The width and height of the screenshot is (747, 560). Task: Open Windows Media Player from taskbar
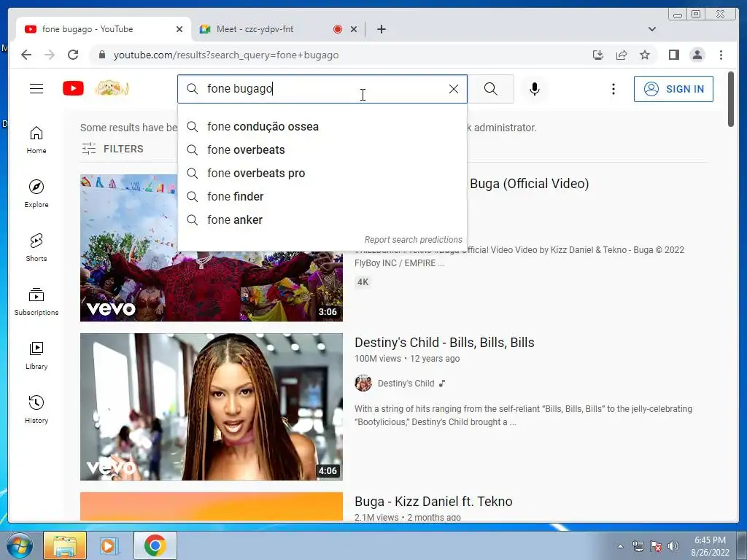109,545
